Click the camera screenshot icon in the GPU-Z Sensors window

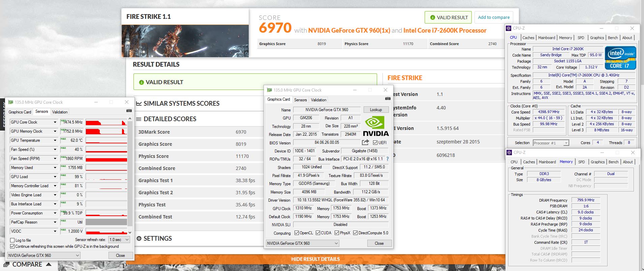129,111
